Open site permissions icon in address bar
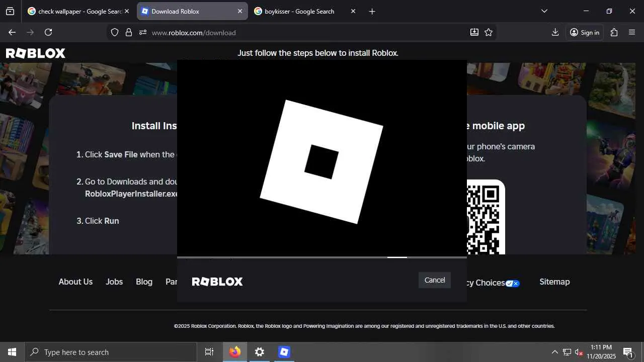This screenshot has width=644, height=362. pyautogui.click(x=143, y=32)
